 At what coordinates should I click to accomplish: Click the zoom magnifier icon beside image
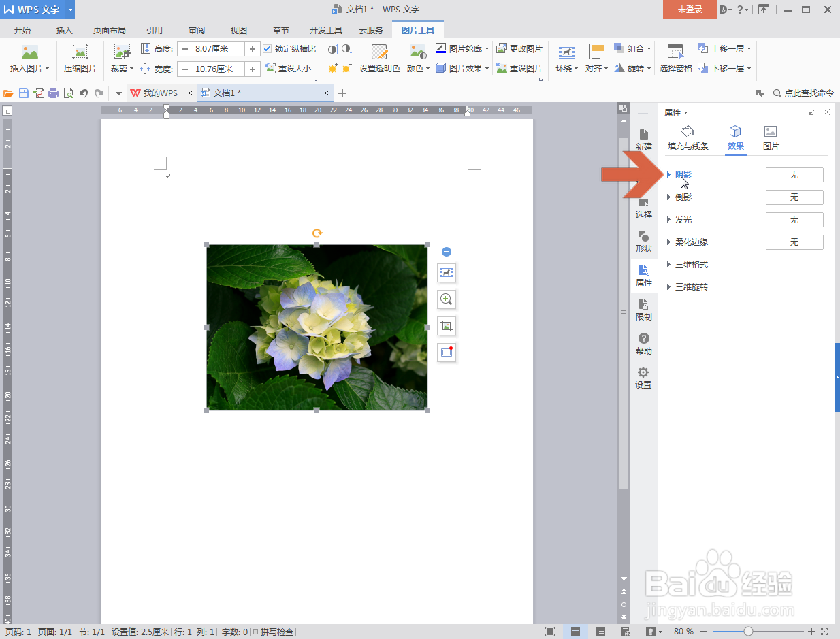[x=447, y=299]
